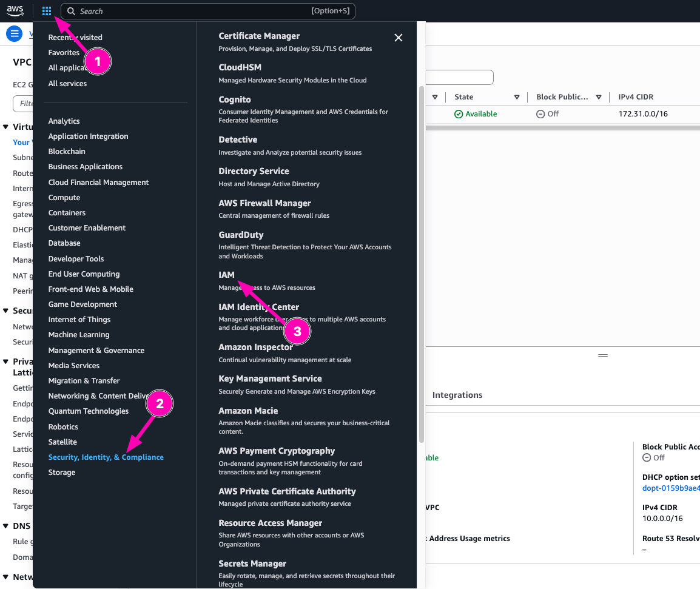Image resolution: width=700 pixels, height=589 pixels.
Task: Collapse the DNS section in sidebar
Action: [6, 526]
